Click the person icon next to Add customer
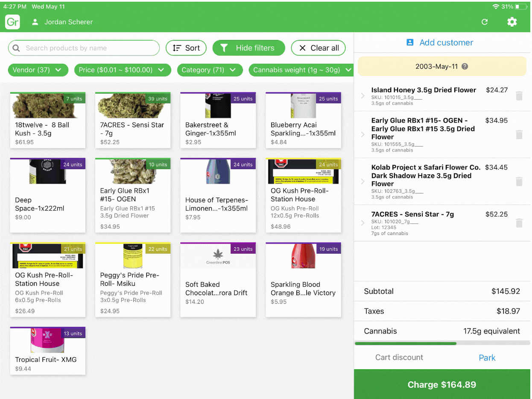This screenshot has height=399, width=532. 410,42
